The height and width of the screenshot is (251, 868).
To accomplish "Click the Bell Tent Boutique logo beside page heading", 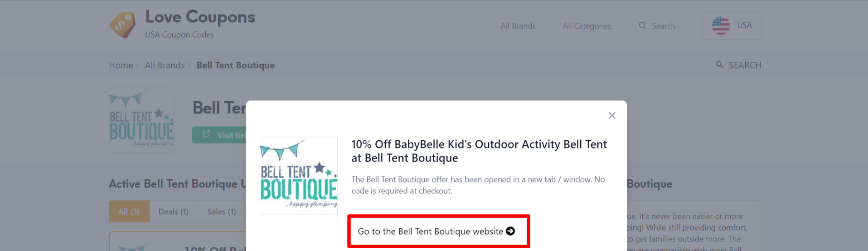I will 141,120.
